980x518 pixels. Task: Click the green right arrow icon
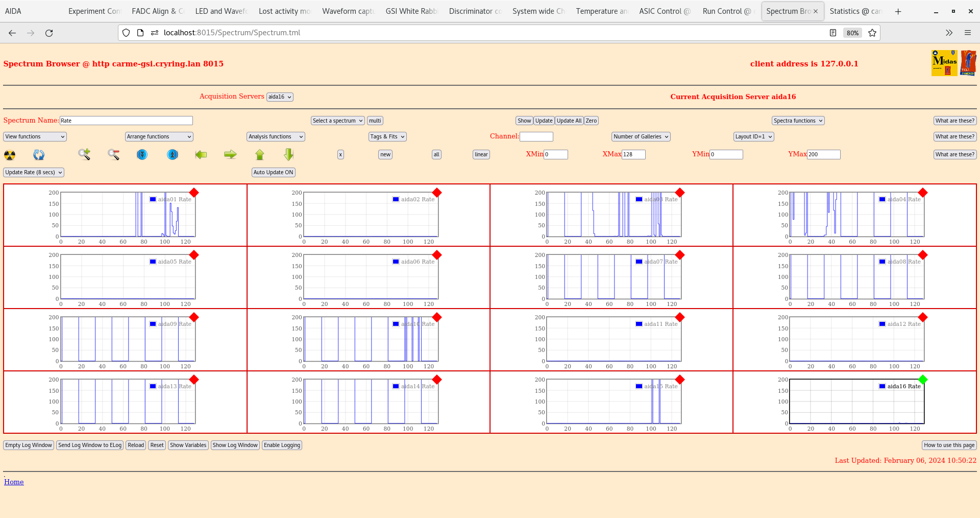230,154
